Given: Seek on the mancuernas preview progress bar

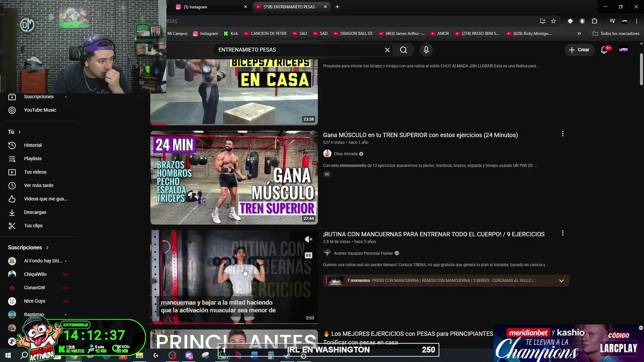Looking at the screenshot, I should tap(234, 323).
